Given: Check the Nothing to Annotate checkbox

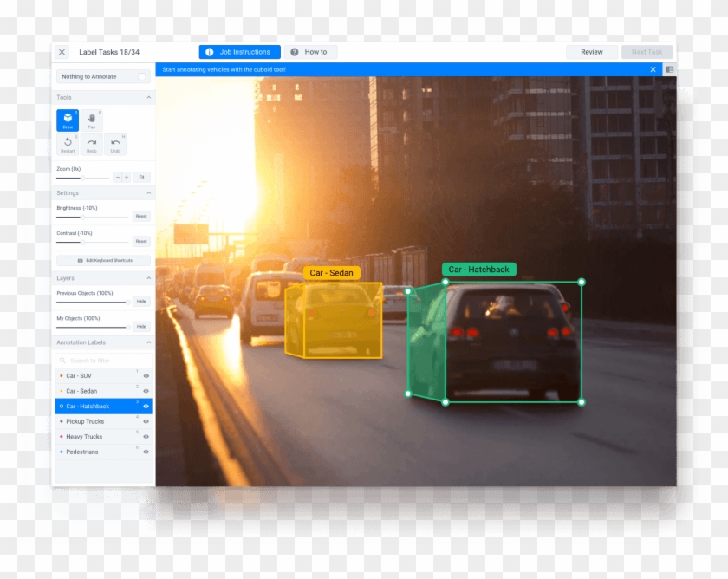Looking at the screenshot, I should (x=142, y=77).
